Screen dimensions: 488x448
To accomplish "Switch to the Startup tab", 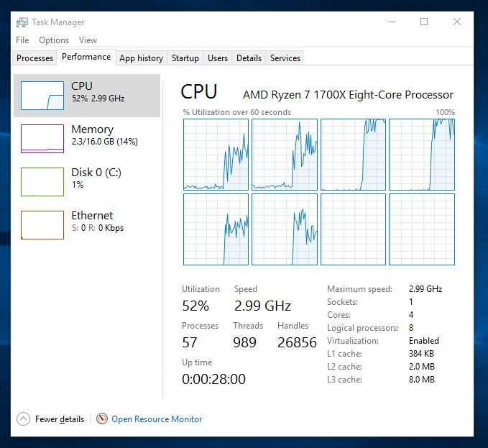I will pyautogui.click(x=185, y=58).
